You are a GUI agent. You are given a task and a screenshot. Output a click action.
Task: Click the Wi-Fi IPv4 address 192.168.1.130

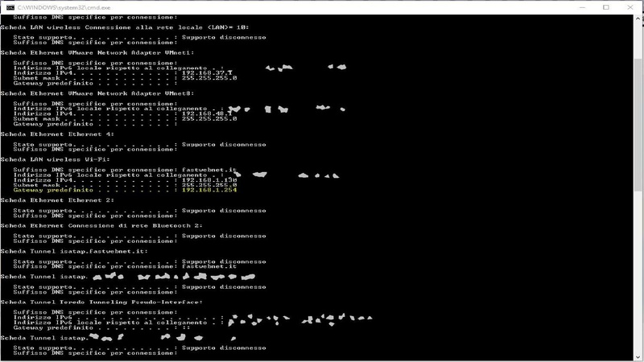209,179
